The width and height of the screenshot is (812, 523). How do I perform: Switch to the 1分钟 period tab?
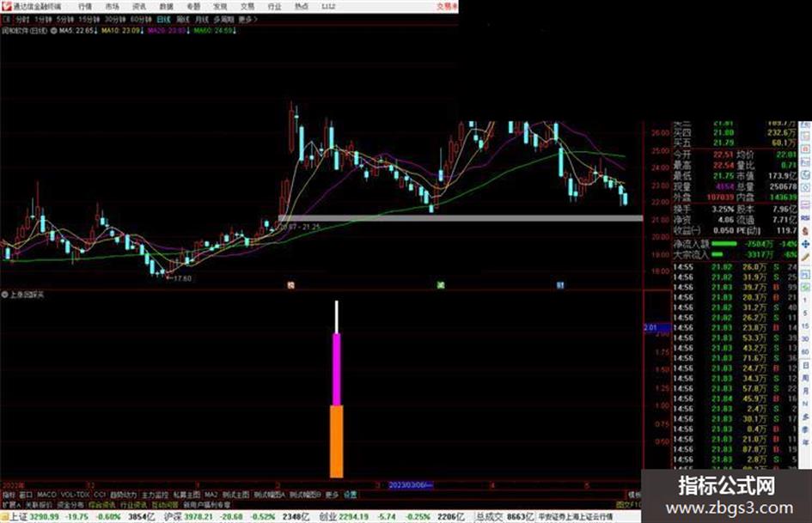click(x=42, y=19)
